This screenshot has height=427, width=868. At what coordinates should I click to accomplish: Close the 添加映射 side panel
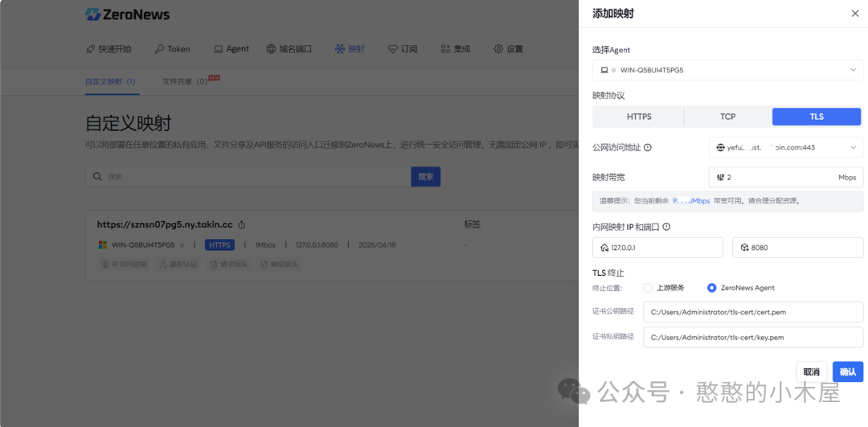[x=854, y=14]
